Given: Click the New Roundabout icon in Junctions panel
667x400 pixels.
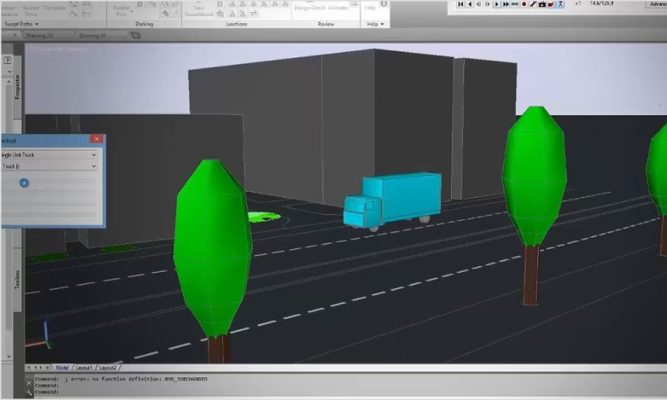Looking at the screenshot, I should coord(194,8).
